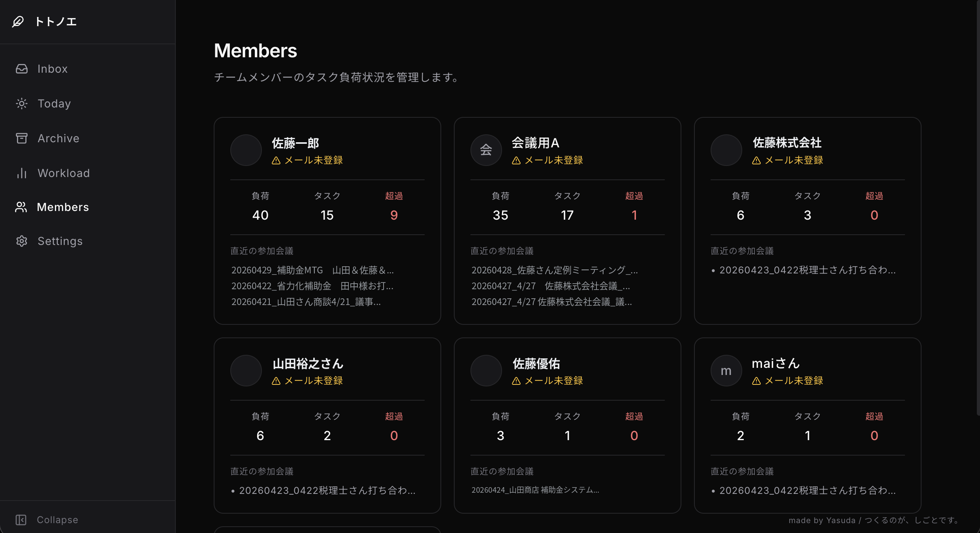Viewport: 980px width, 533px height.
Task: Select the Today sun icon
Action: [x=22, y=104]
